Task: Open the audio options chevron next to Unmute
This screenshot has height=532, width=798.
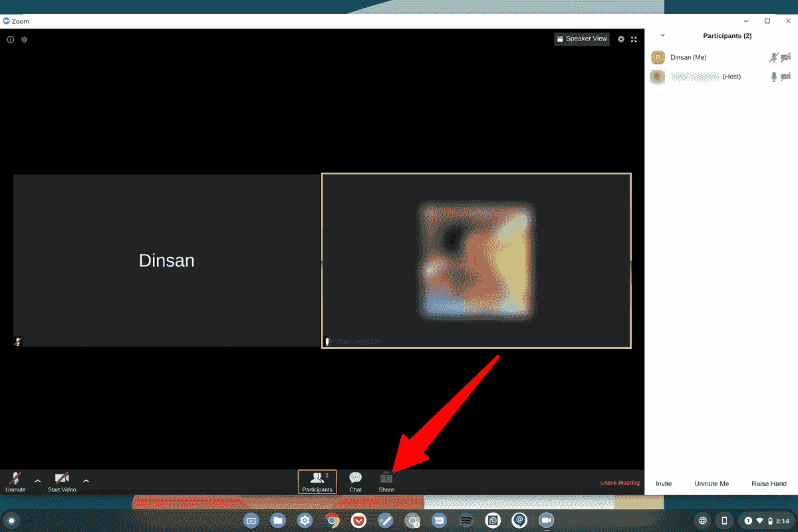Action: point(38,480)
